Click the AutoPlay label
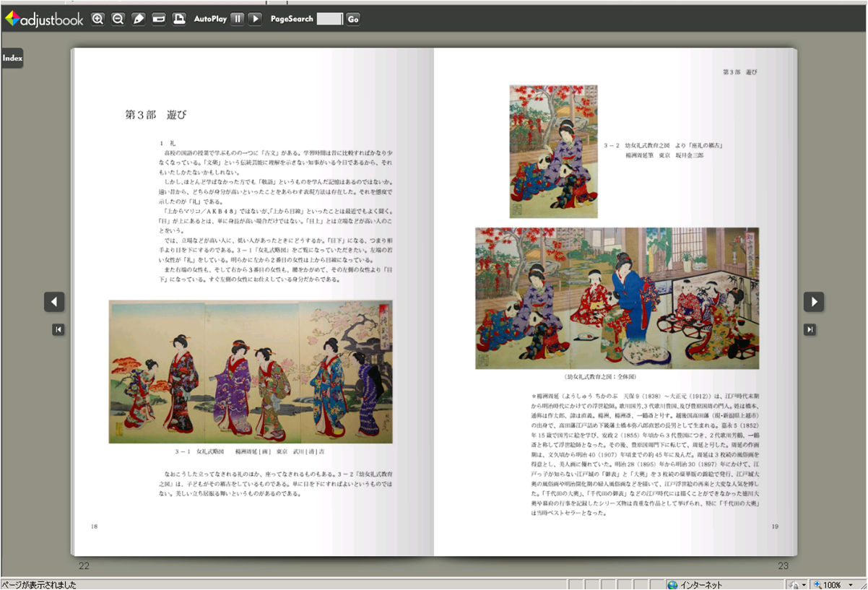 [x=210, y=19]
